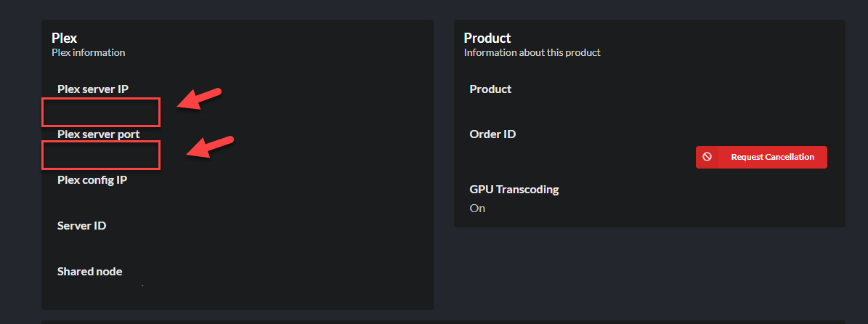Screen dimensions: 868x324
Task: Click the red box under Plex server IP
Action: pos(101,113)
